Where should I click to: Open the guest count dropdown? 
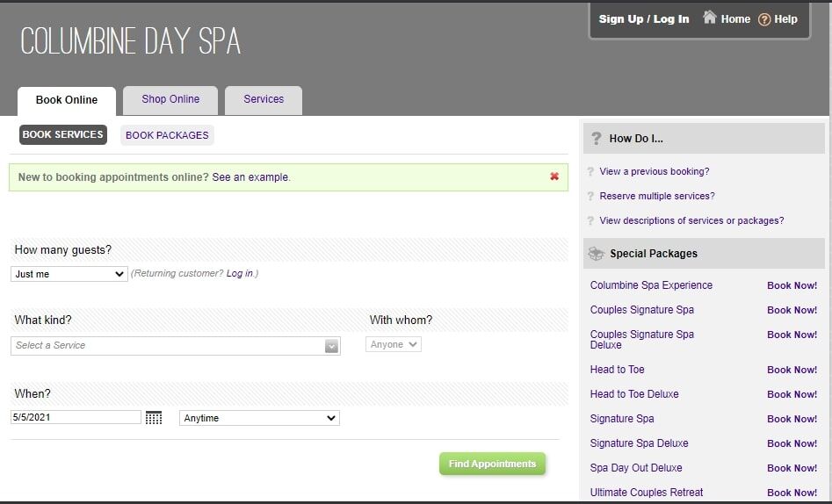click(x=69, y=274)
